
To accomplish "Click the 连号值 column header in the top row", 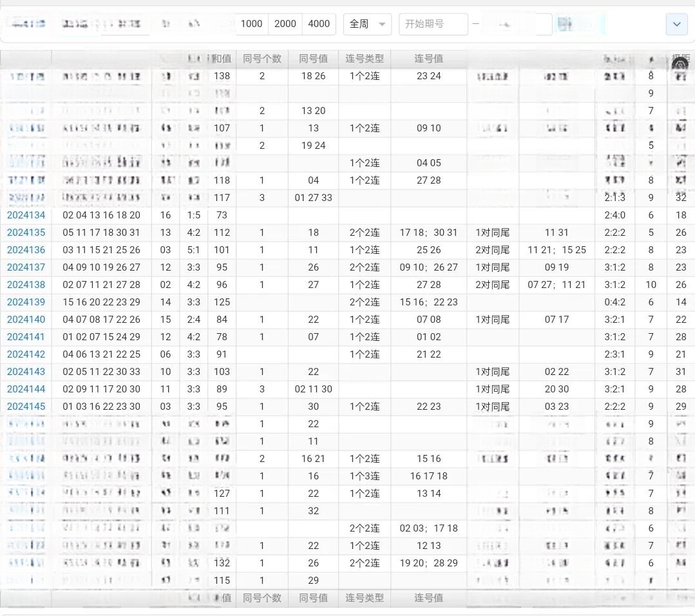I will (x=428, y=59).
